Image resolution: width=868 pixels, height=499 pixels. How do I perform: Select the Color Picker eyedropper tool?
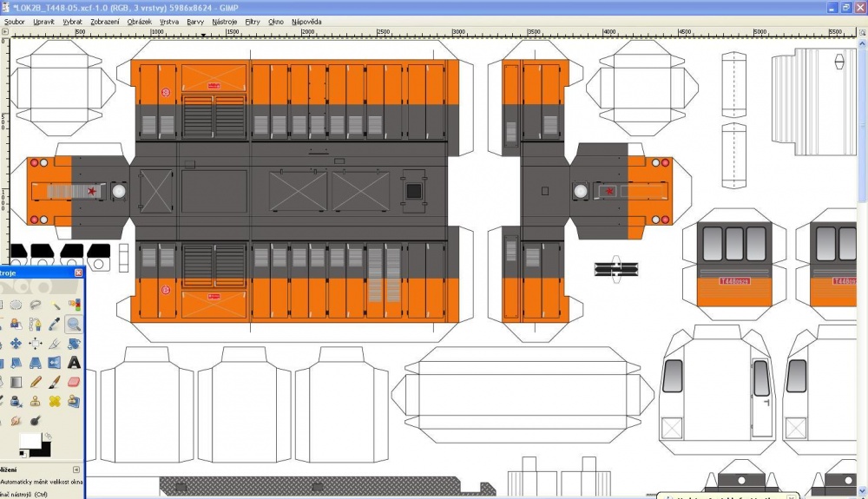click(54, 325)
